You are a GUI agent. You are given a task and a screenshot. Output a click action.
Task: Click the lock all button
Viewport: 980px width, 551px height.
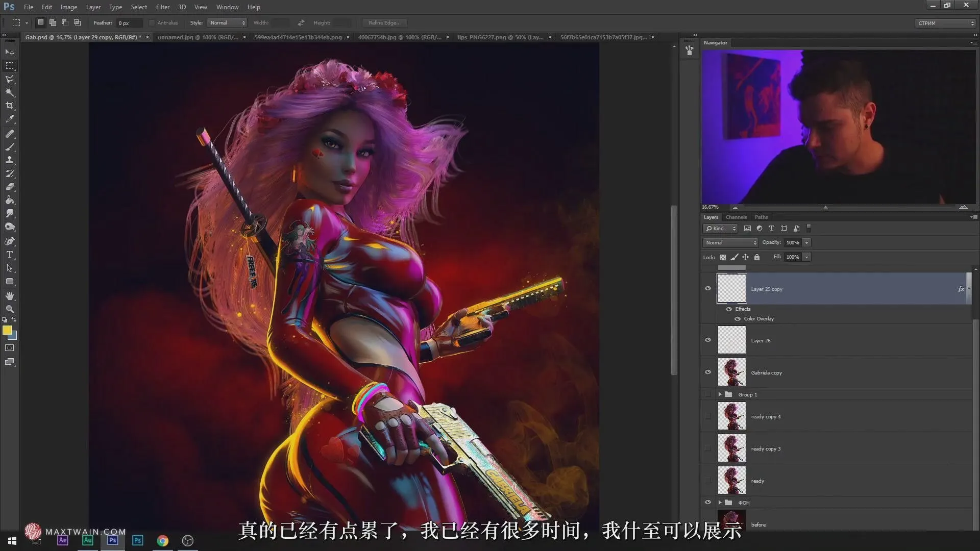757,258
